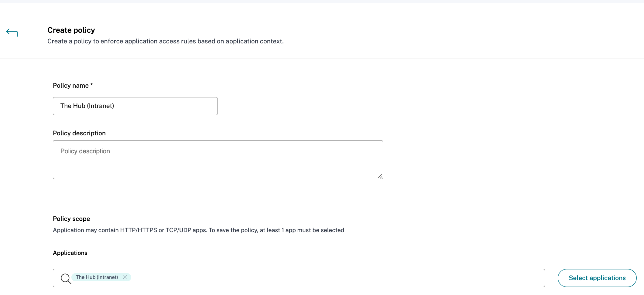644x295 pixels.
Task: Click the divider line above Policy scope
Action: 322,201
